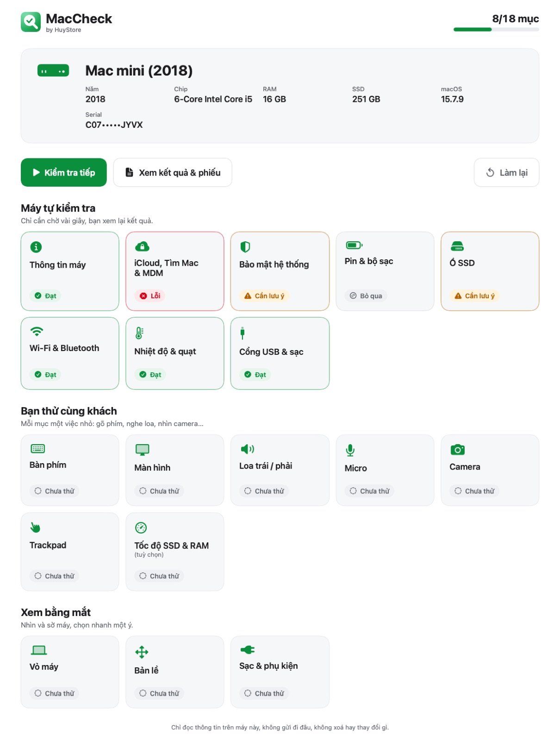The image size is (560, 741).
Task: Start the Kiểm tra tiếp button
Action: point(64,173)
